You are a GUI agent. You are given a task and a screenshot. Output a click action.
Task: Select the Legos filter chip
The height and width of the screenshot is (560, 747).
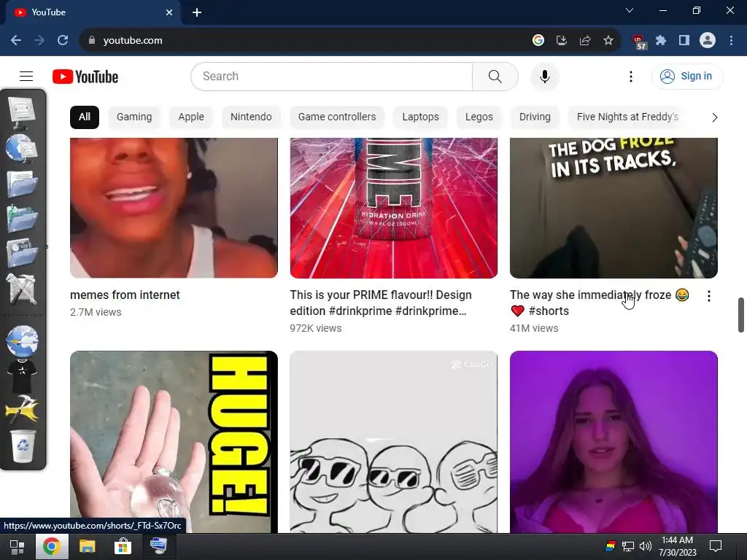[479, 117]
